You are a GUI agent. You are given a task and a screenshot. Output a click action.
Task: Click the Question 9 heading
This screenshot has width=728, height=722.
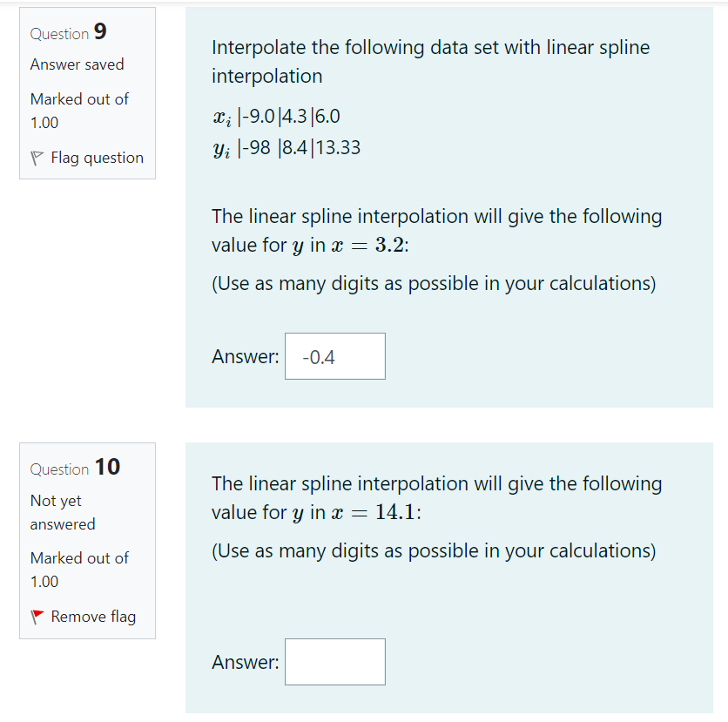coord(67,34)
